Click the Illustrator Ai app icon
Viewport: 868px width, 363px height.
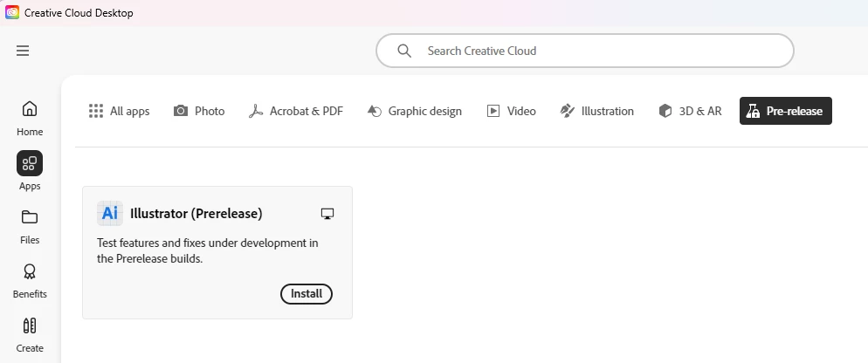click(x=110, y=214)
